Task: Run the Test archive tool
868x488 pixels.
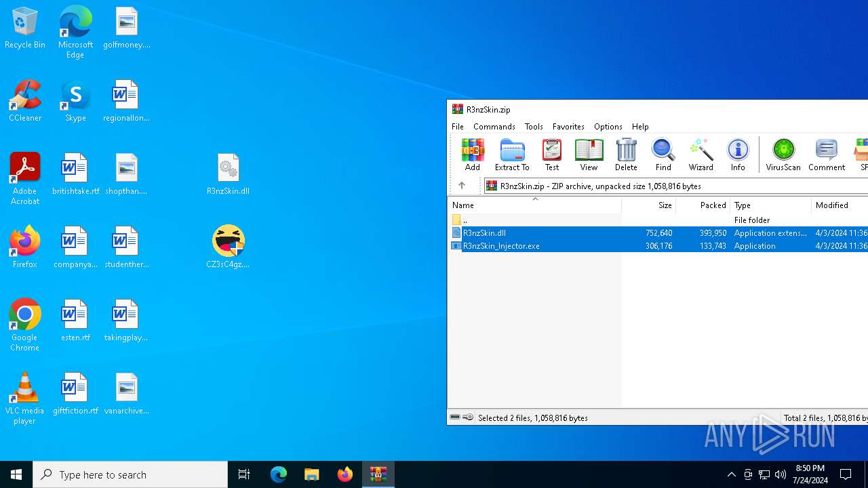Action: (552, 155)
